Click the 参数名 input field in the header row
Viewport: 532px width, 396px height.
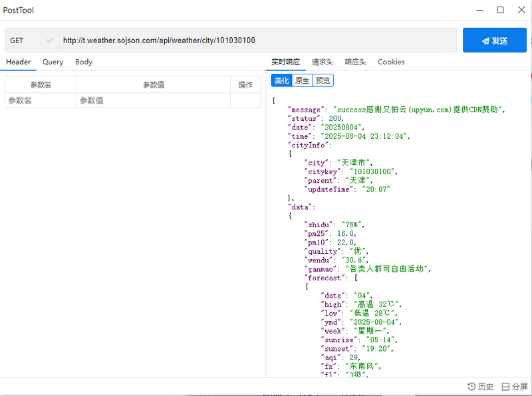(x=41, y=100)
